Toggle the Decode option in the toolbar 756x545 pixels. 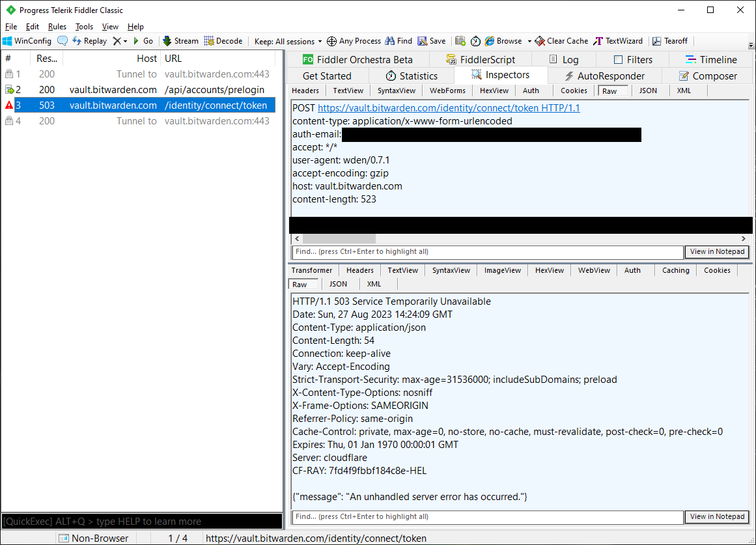pos(223,41)
